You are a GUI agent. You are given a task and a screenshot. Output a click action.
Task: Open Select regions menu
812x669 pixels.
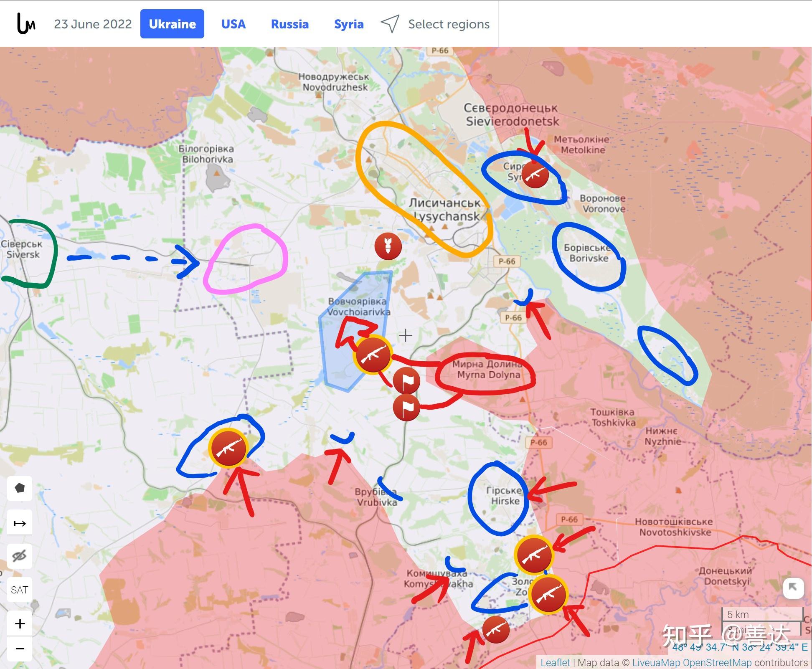(449, 24)
